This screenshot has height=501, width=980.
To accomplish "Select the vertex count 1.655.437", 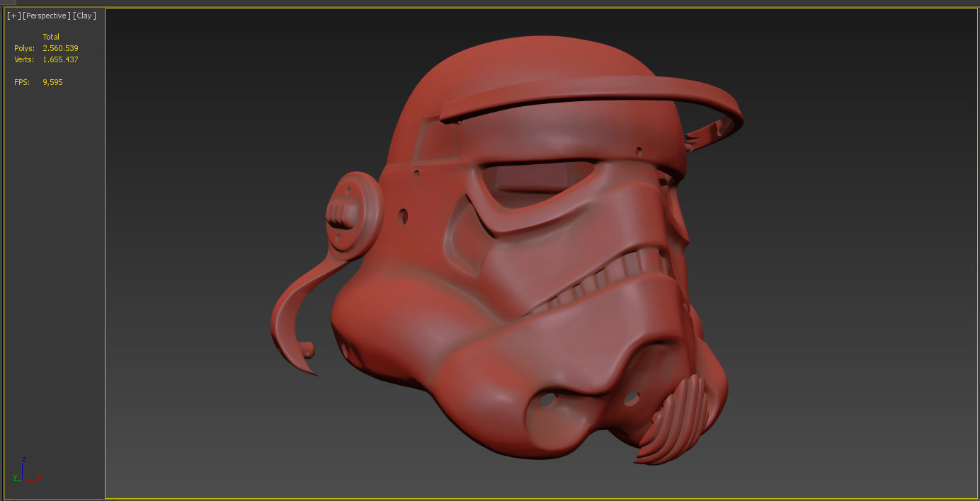I will (60, 59).
